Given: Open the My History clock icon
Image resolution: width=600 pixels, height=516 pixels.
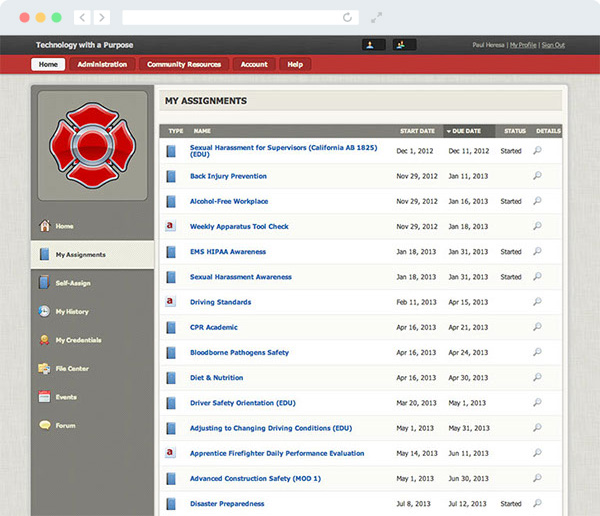Looking at the screenshot, I should [x=44, y=312].
